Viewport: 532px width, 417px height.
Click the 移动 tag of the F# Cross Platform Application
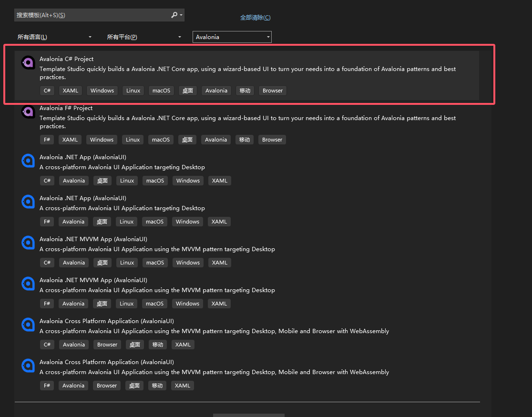click(157, 386)
